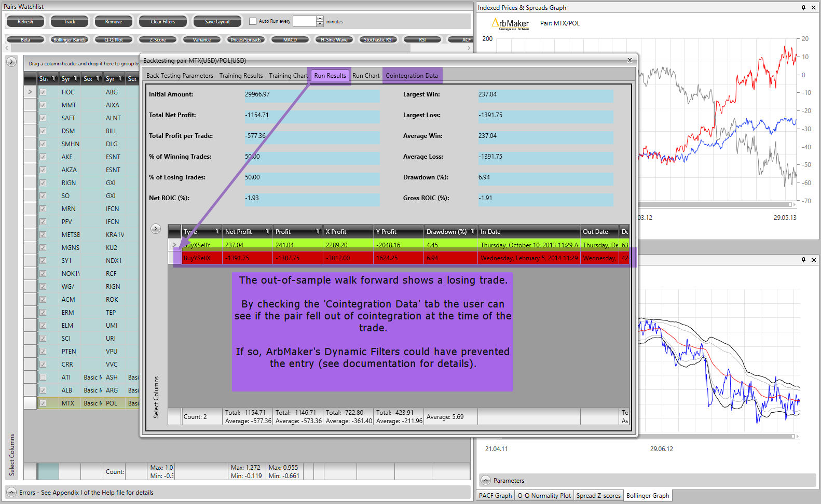Pin the Indexed Prices & Spreads Graph panel

click(x=803, y=7)
